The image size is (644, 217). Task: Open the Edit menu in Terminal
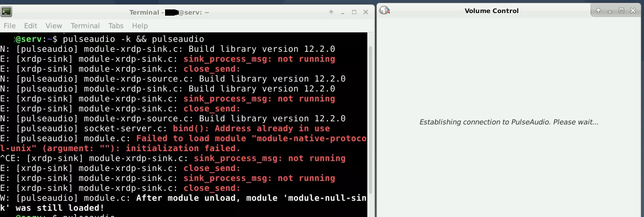point(30,26)
